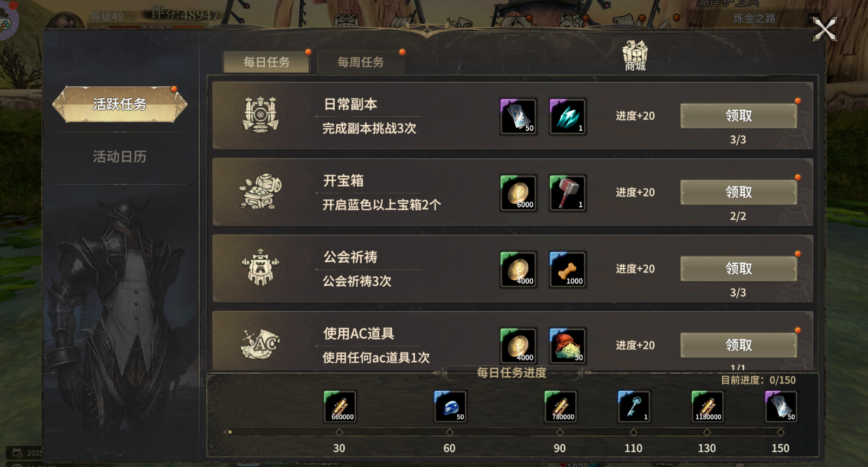The image size is (868, 467).
Task: Select the 每日任务 tab
Action: (x=266, y=62)
